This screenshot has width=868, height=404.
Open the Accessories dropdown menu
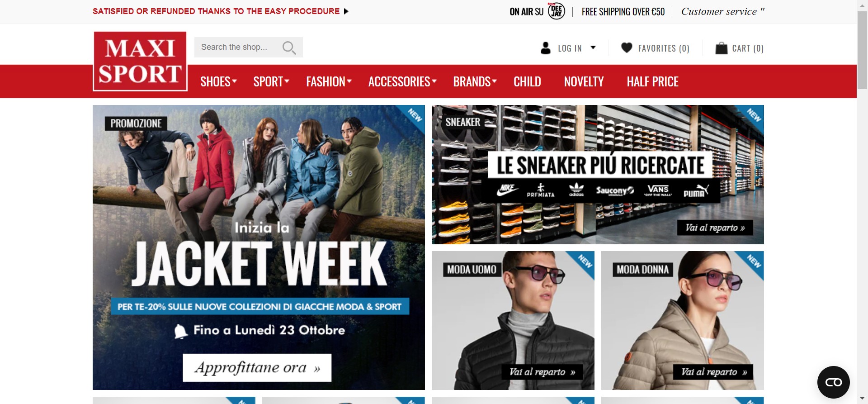pos(402,81)
